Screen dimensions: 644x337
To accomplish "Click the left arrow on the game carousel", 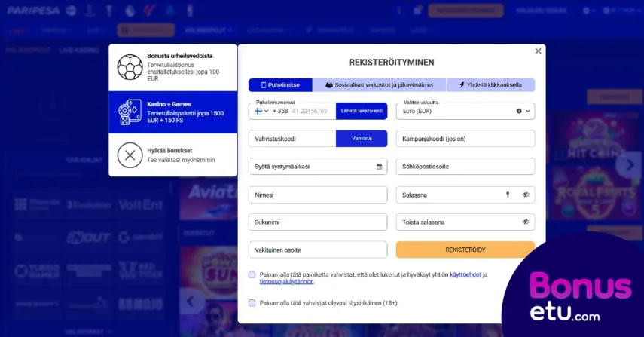I will 190,301.
